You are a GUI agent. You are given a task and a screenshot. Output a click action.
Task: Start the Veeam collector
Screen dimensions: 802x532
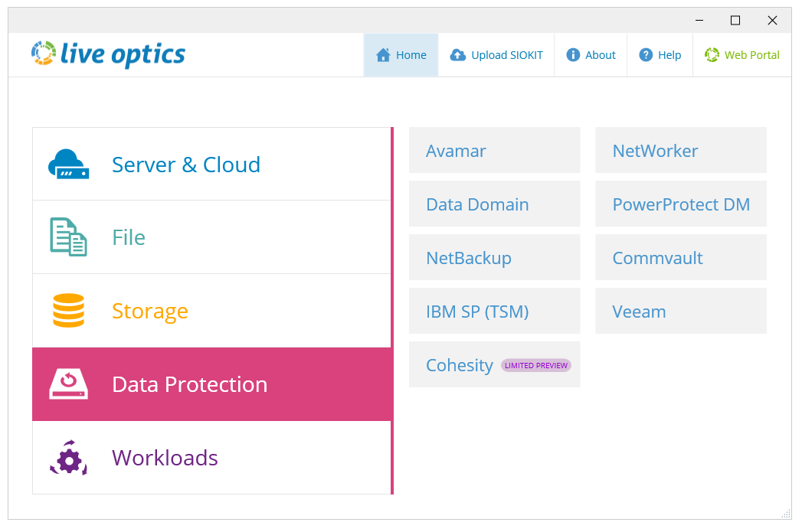[681, 311]
